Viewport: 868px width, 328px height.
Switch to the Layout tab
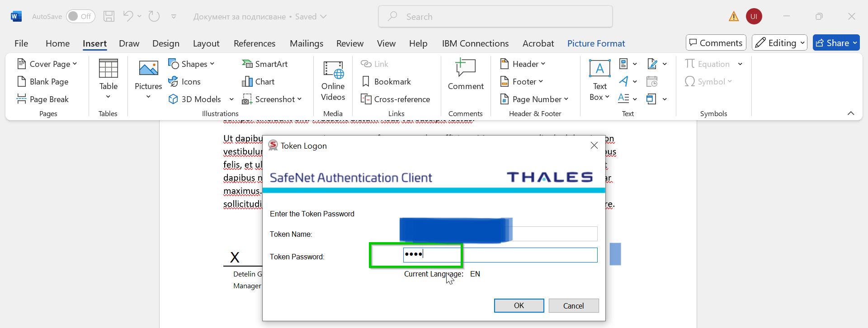[x=206, y=43]
